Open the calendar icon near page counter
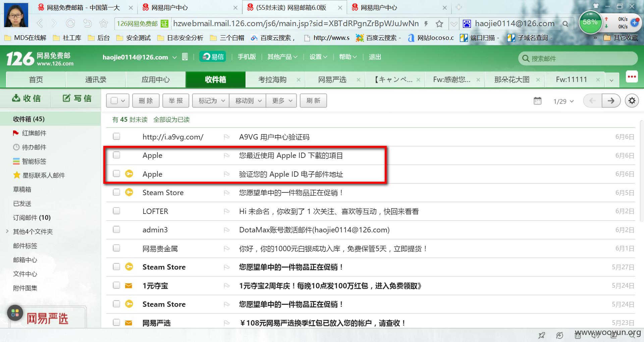The height and width of the screenshot is (342, 644). coord(537,101)
